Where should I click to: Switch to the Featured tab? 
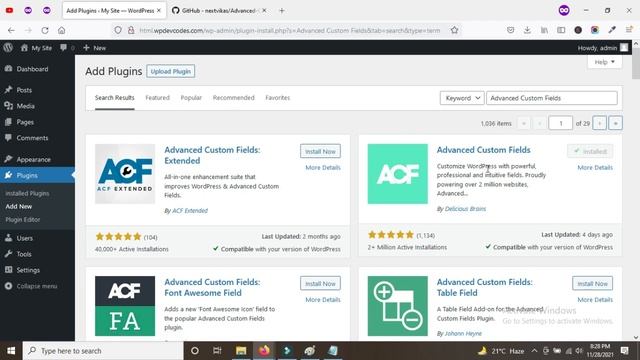tap(158, 98)
